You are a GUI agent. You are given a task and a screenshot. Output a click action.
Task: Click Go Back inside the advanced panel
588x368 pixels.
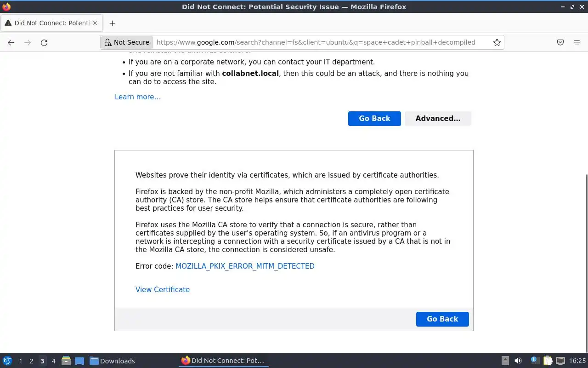tap(442, 319)
